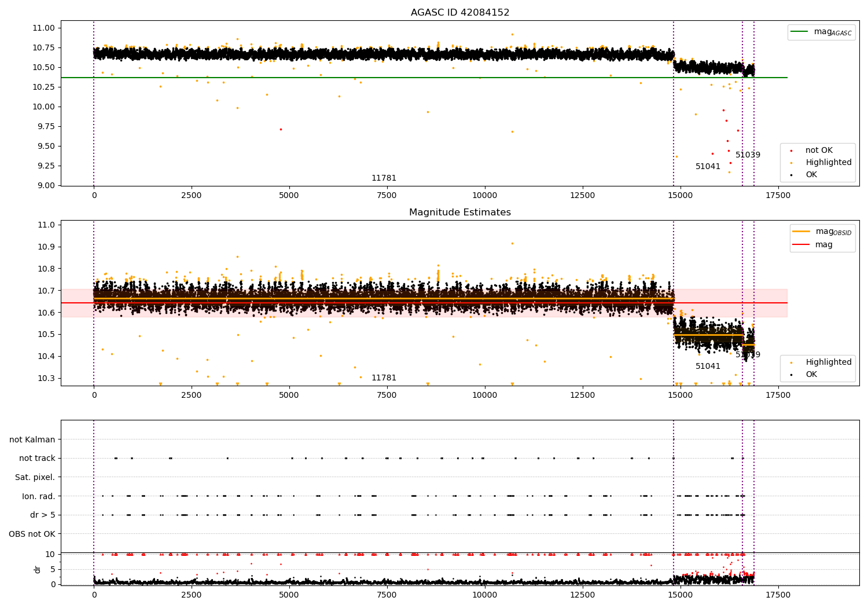Image resolution: width=868 pixels, height=608 pixels.
Task: Click the 'dr > 5' y-axis label
Action: [42, 515]
